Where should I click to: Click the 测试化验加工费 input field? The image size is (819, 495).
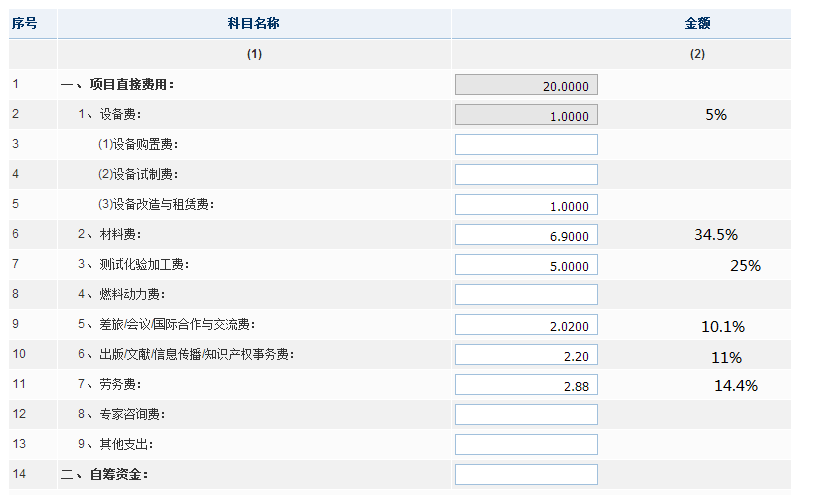(526, 265)
